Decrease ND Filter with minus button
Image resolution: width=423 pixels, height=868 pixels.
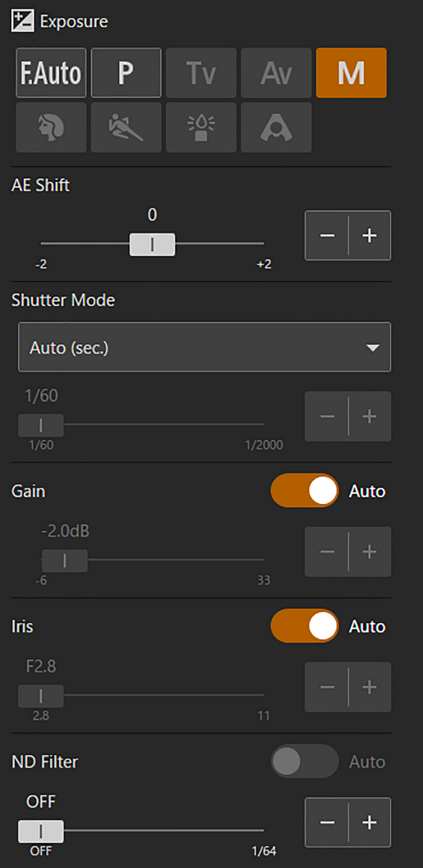pyautogui.click(x=327, y=823)
